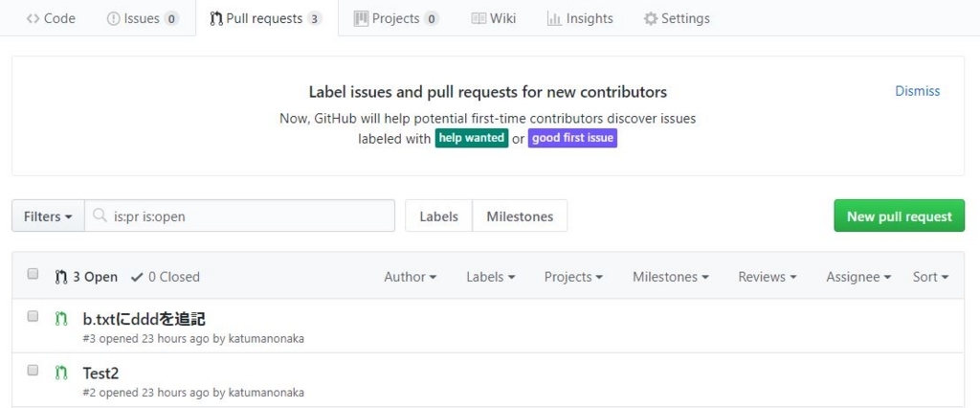
Task: Click the Issues tab icon
Action: pyautogui.click(x=114, y=18)
